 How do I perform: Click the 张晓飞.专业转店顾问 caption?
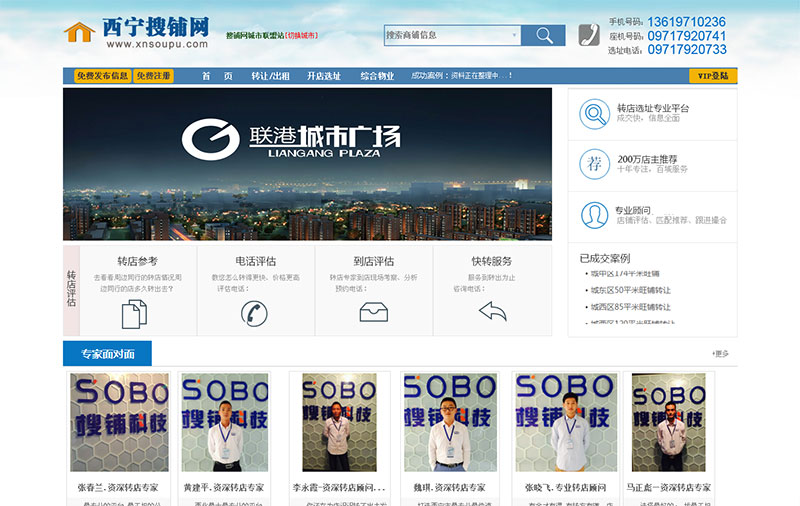click(565, 488)
